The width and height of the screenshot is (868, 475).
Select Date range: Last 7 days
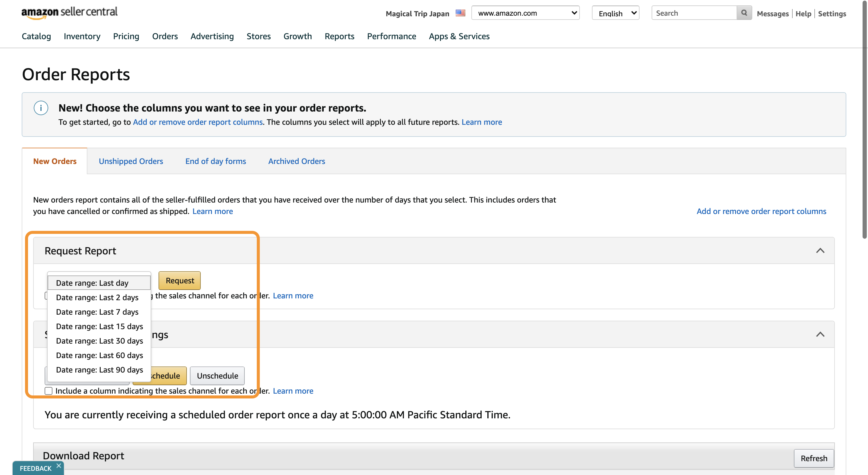point(97,312)
